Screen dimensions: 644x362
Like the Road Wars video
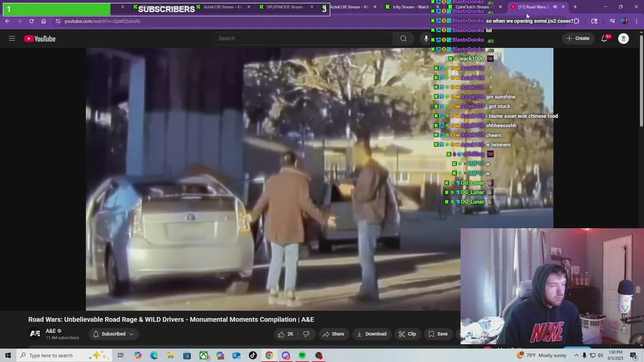pos(285,334)
